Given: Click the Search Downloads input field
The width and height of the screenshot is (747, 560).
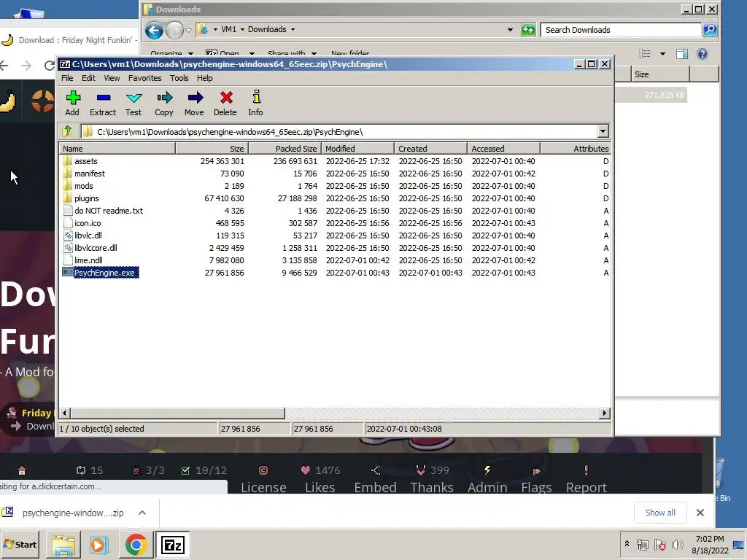Looking at the screenshot, I should click(622, 29).
